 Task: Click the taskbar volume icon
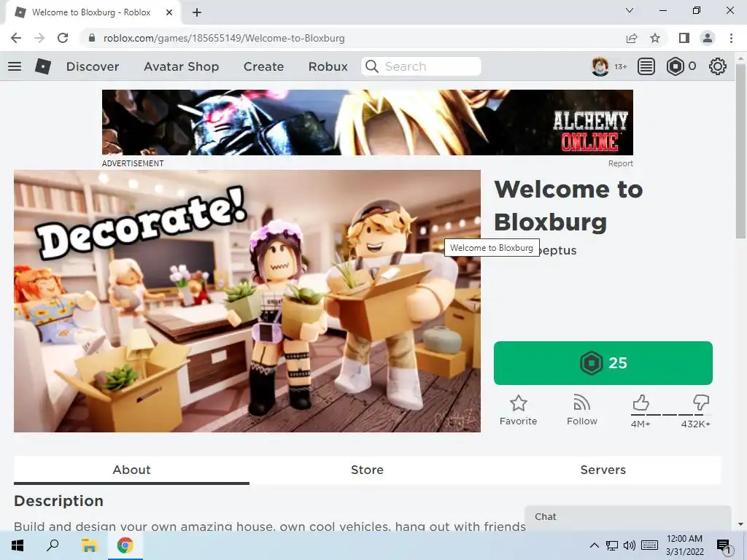point(630,545)
